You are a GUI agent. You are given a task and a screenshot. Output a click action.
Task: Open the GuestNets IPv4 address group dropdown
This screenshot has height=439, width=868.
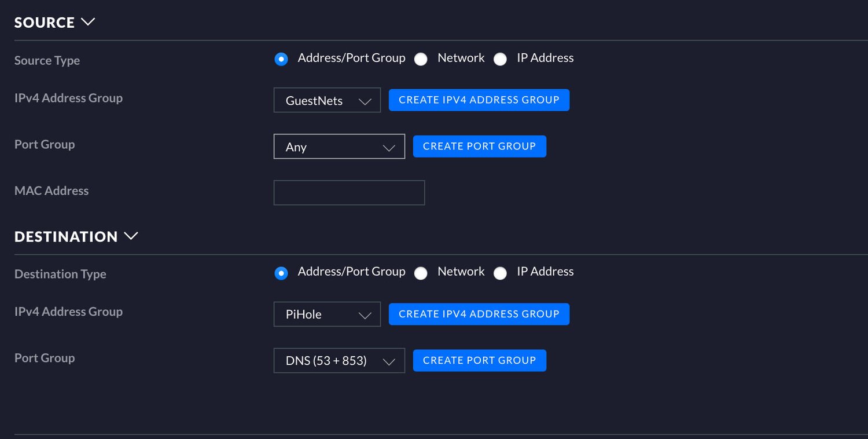tap(326, 100)
